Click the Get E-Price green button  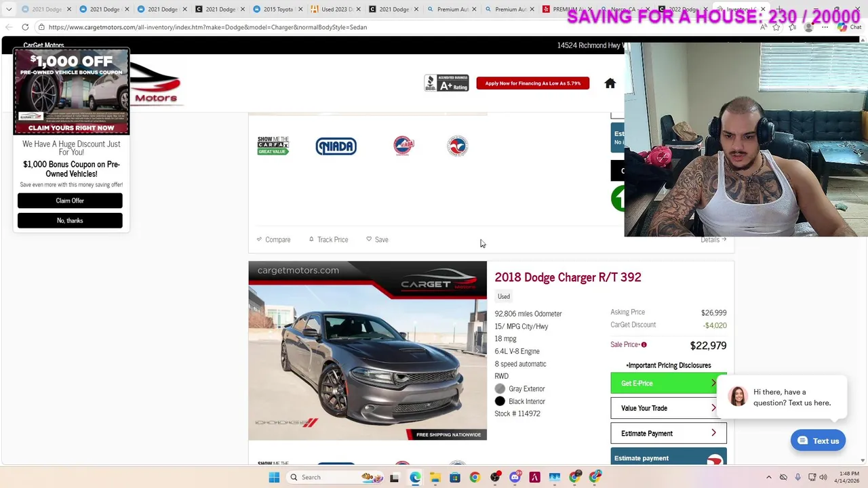pos(668,384)
